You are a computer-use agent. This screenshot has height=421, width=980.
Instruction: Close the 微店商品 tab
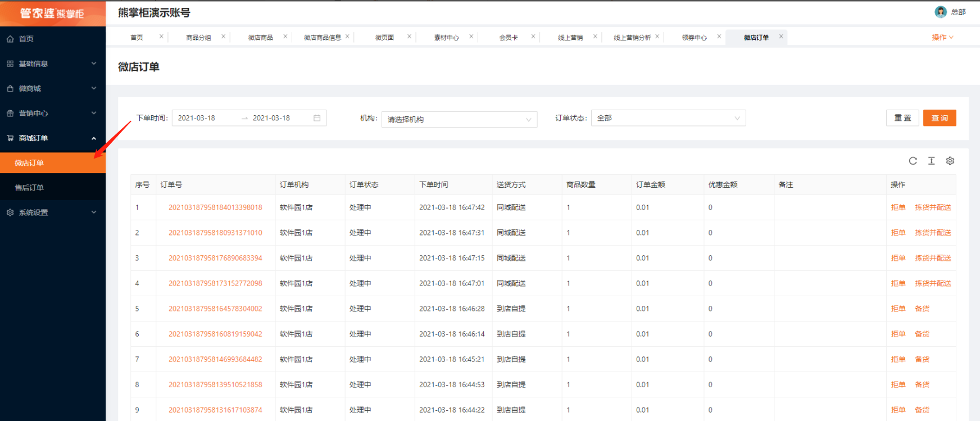285,37
